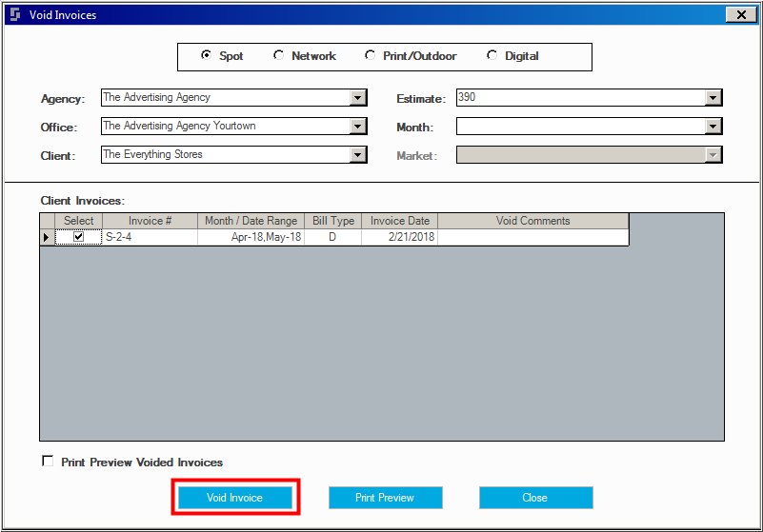
Task: Open the Client dropdown arrow
Action: pos(357,155)
